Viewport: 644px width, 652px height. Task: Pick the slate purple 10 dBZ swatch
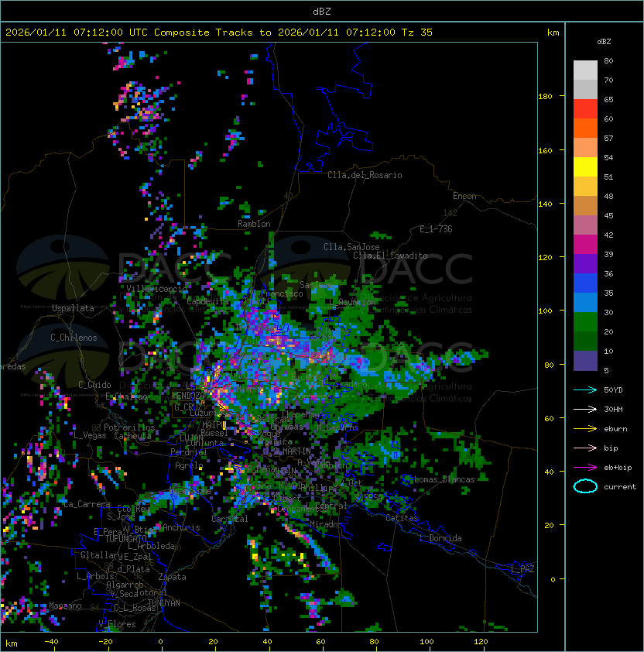point(585,361)
